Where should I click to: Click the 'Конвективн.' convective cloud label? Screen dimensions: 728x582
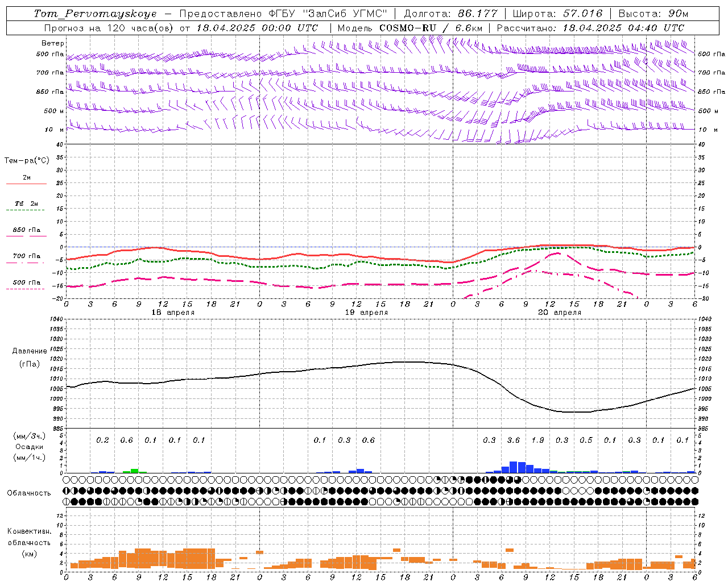[30, 531]
